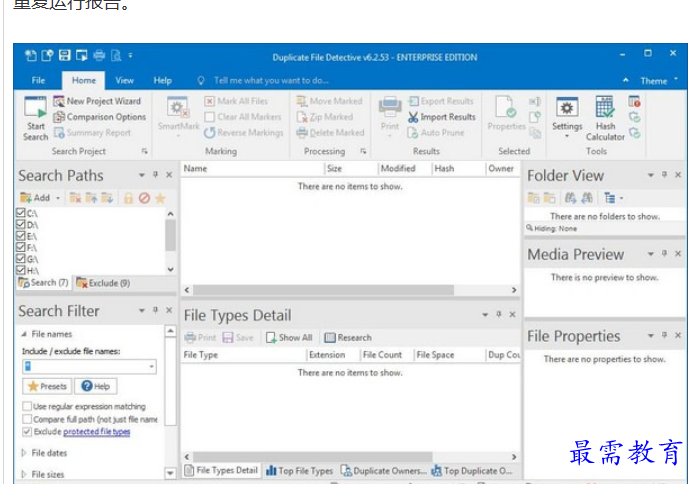Click the Print icon in quick access toolbar
691x484 pixels.
(x=99, y=55)
